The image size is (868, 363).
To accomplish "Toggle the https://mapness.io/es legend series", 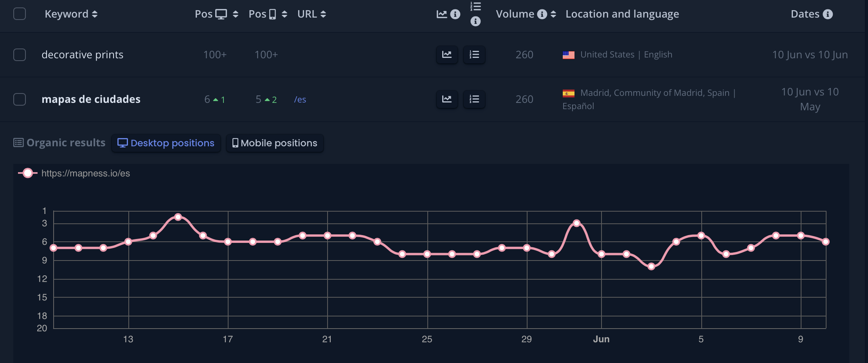I will click(74, 173).
